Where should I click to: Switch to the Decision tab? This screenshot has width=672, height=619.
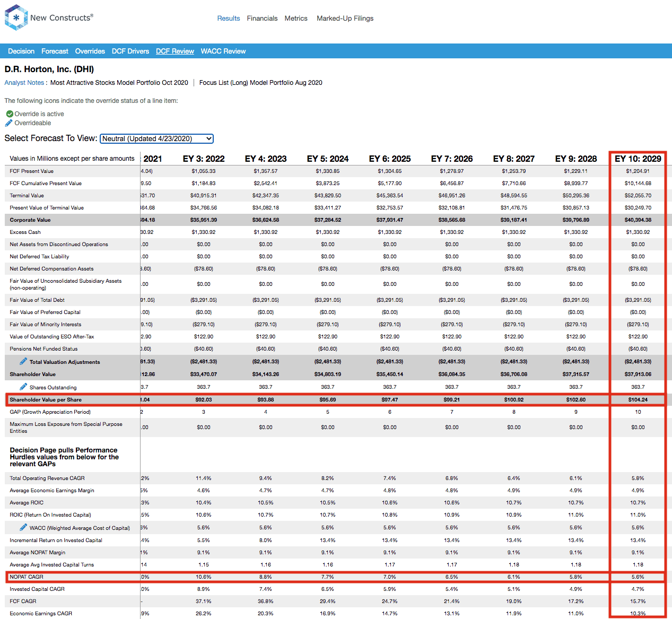coord(21,51)
